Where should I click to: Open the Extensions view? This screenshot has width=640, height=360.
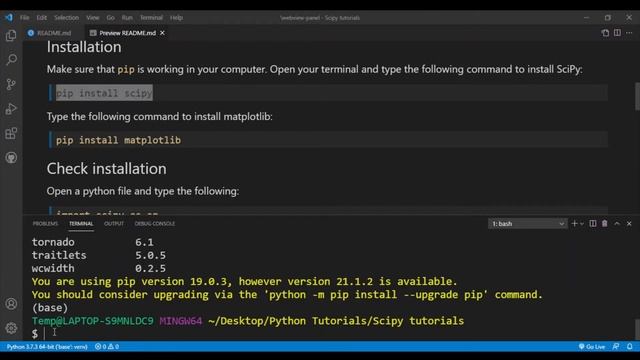pyautogui.click(x=11, y=133)
